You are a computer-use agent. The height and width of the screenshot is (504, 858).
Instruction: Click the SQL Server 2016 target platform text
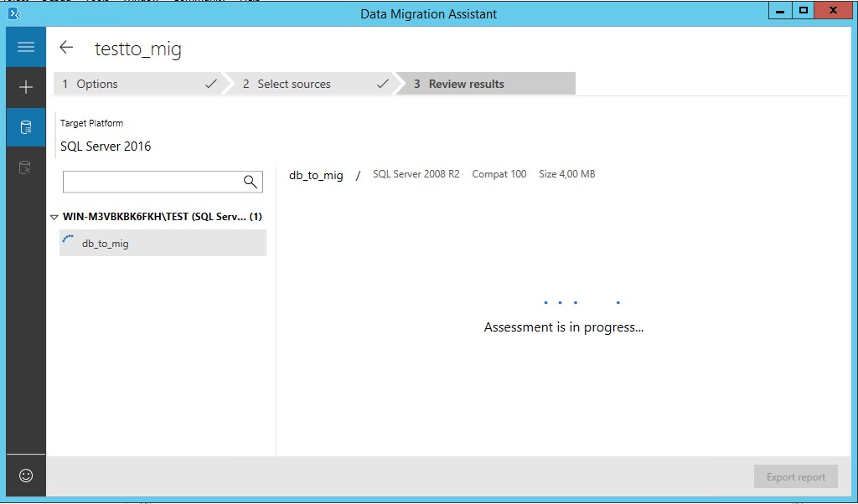point(106,147)
